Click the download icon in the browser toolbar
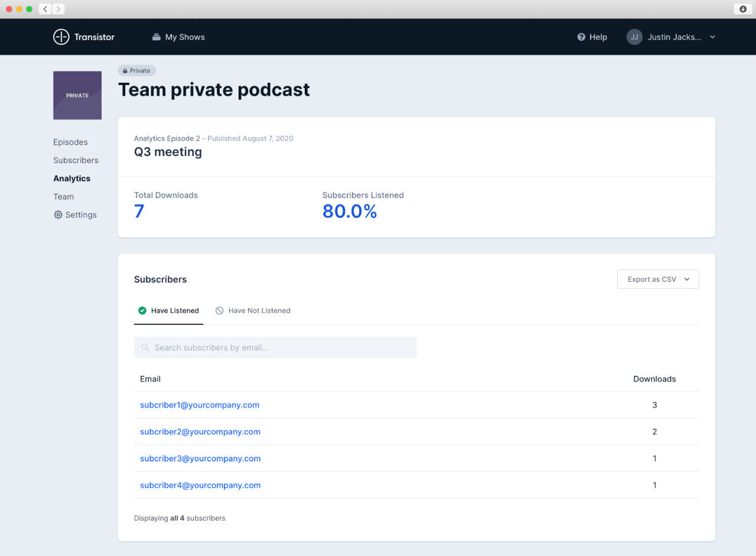The image size is (756, 556). [742, 9]
